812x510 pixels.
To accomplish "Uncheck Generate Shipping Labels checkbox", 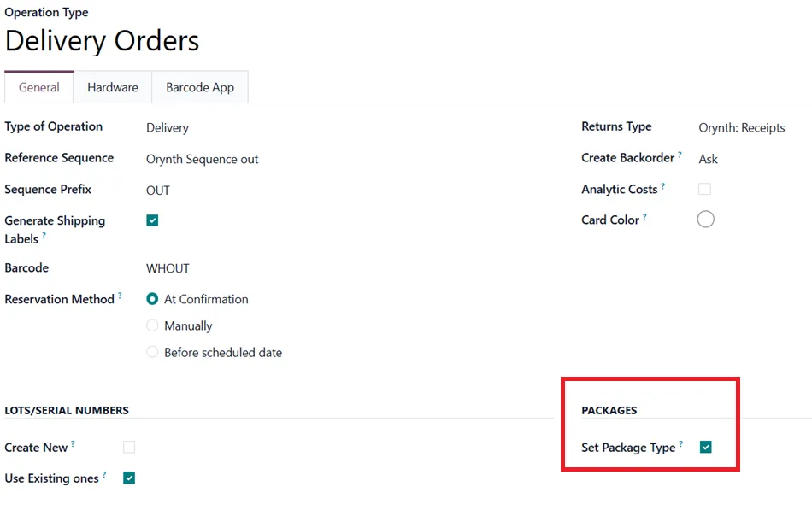I will pyautogui.click(x=152, y=220).
